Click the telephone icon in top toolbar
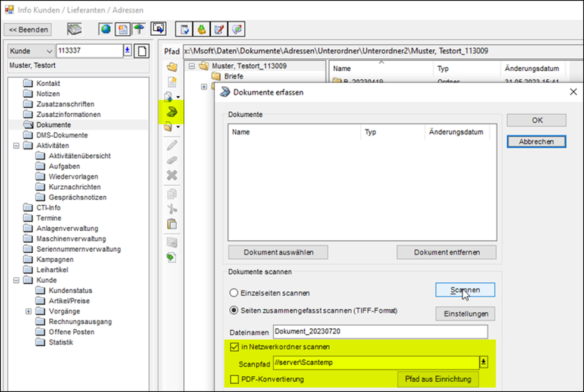584x392 pixels. tap(74, 29)
